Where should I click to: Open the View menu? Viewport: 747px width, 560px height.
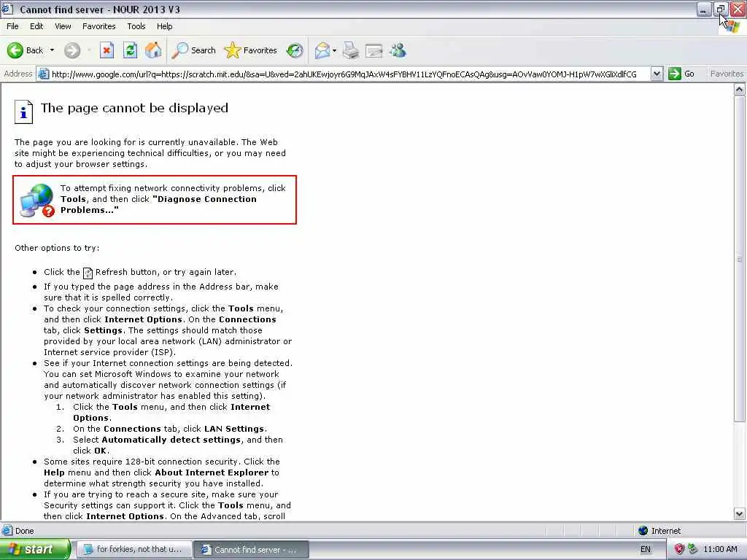(x=63, y=26)
